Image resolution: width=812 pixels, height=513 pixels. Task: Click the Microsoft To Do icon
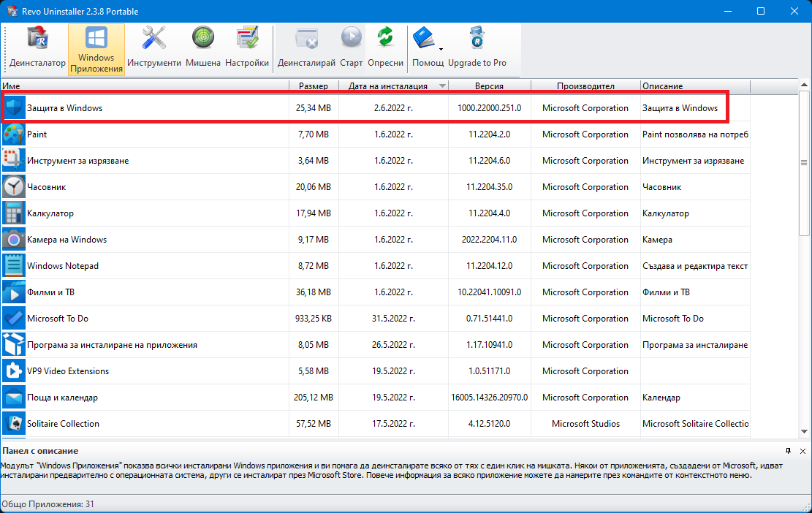[x=14, y=319]
